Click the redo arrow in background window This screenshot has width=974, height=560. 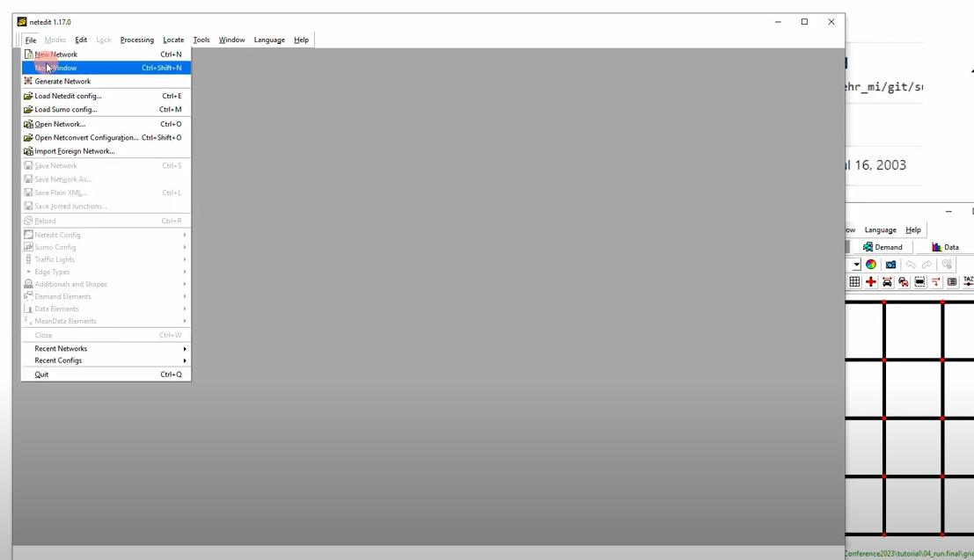coord(926,265)
